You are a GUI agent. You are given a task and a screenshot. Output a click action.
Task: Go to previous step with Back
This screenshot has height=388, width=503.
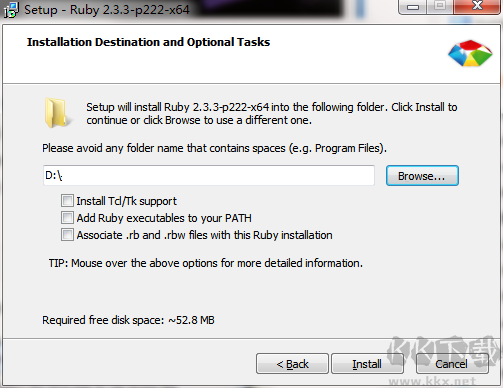click(292, 364)
